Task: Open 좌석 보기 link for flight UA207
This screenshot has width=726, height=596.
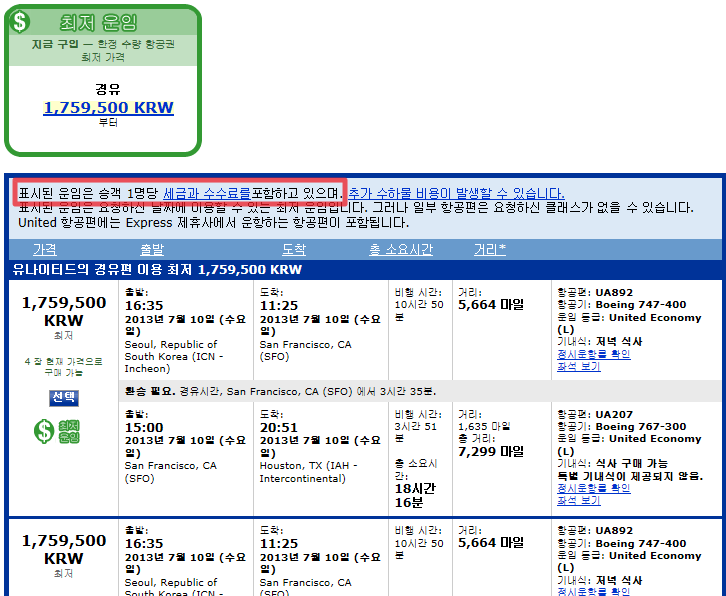Action: [579, 500]
